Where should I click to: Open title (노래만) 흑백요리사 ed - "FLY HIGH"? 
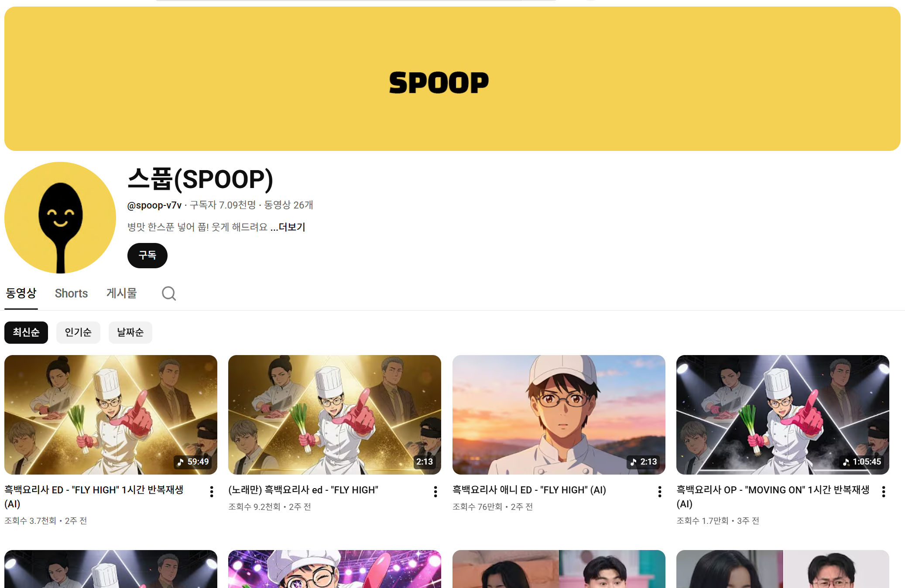(x=303, y=490)
